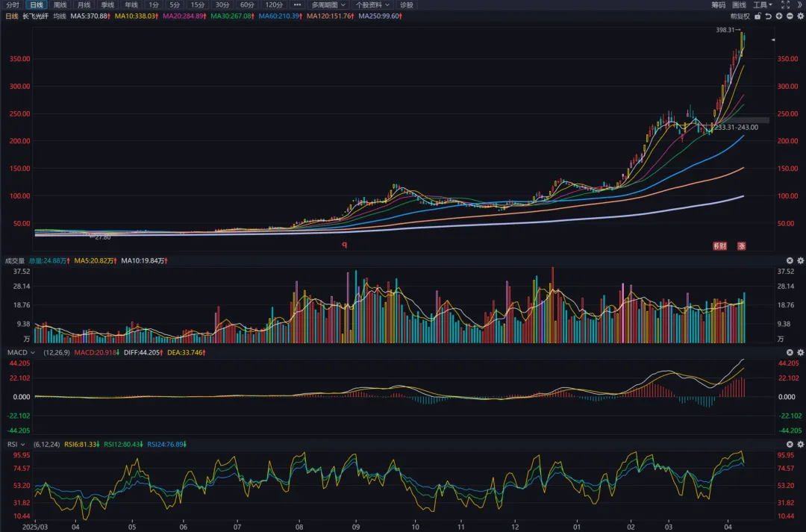Click the MA250:99.60 label
This screenshot has height=532, width=806.
(380, 16)
